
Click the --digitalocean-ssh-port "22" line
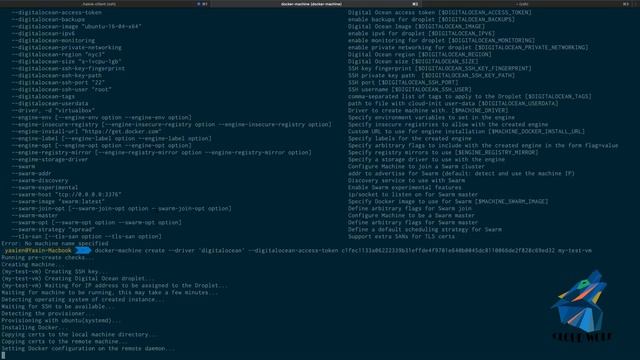[58, 82]
